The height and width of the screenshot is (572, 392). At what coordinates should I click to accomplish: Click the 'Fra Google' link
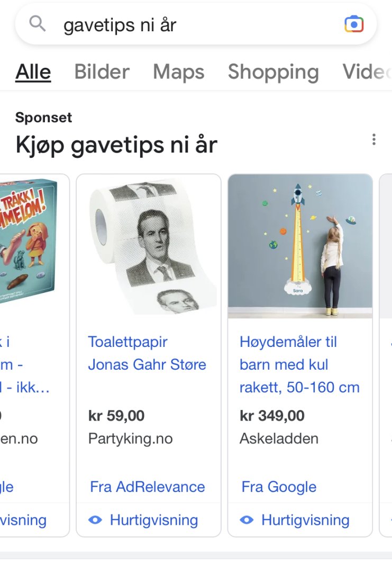pyautogui.click(x=279, y=487)
